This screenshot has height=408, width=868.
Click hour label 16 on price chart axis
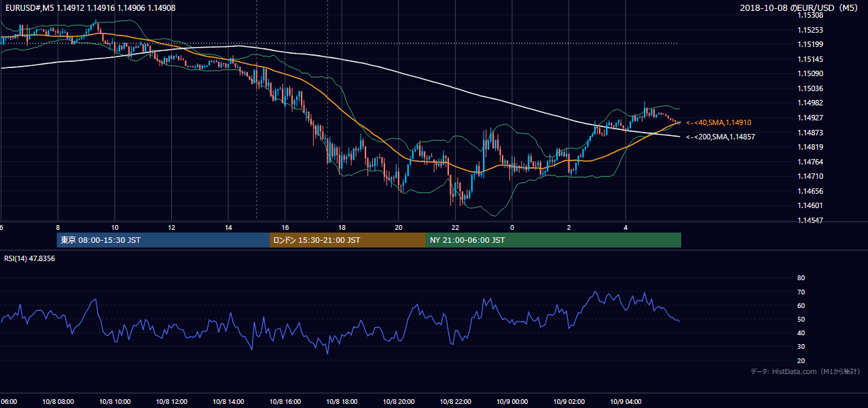[285, 227]
